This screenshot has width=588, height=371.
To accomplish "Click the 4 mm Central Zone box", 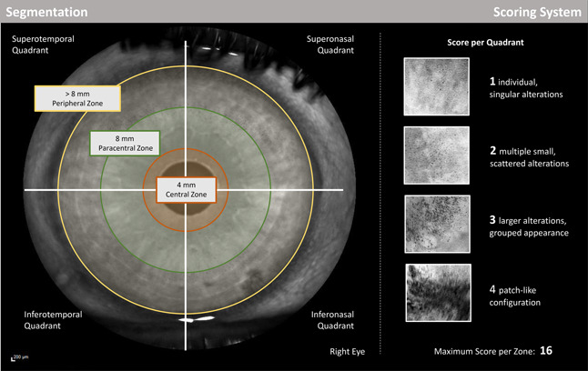I will coord(186,190).
